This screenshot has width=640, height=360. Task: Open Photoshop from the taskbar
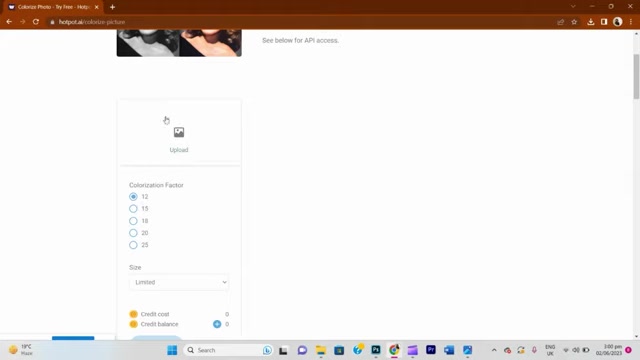[x=376, y=350]
